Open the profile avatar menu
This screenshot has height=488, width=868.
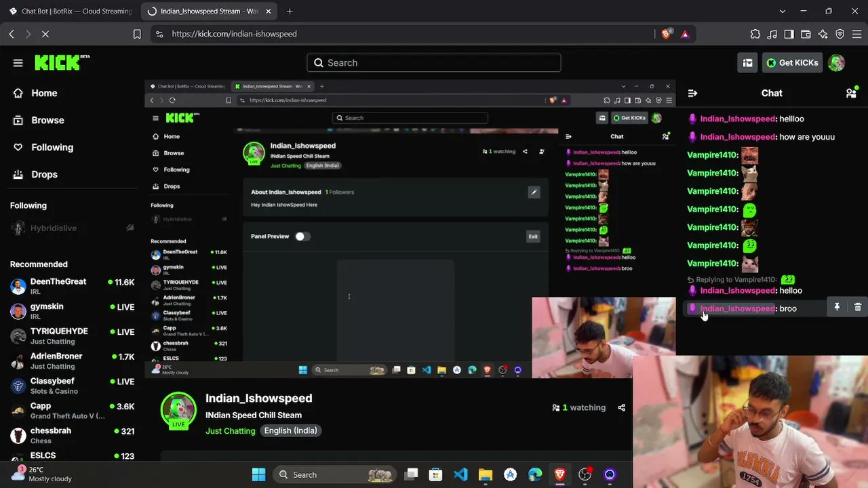point(836,63)
